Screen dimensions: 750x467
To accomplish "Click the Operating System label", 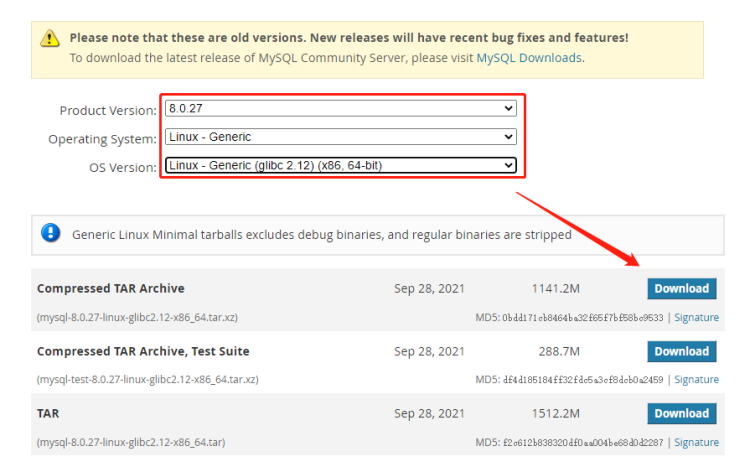I will (x=102, y=139).
